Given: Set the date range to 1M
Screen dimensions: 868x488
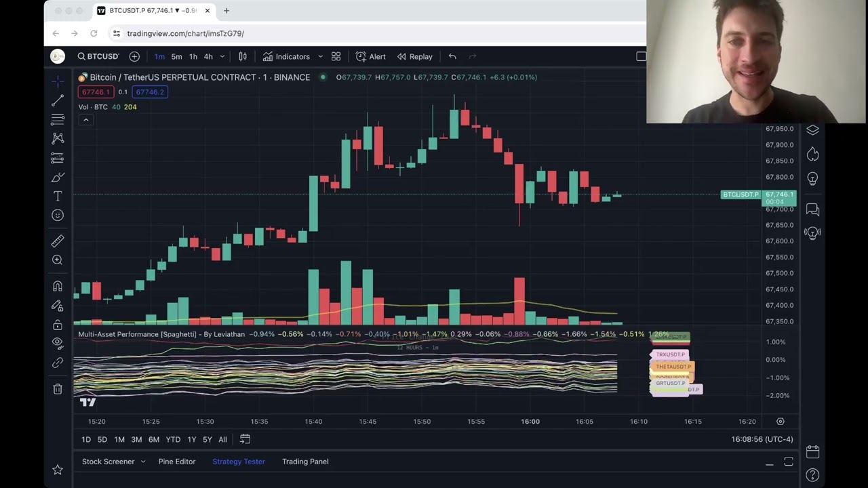Looking at the screenshot, I should [119, 440].
